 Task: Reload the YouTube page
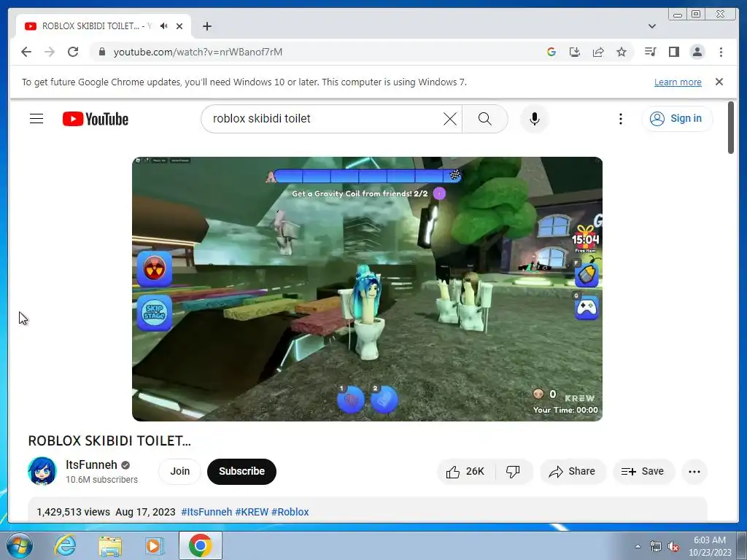point(73,52)
